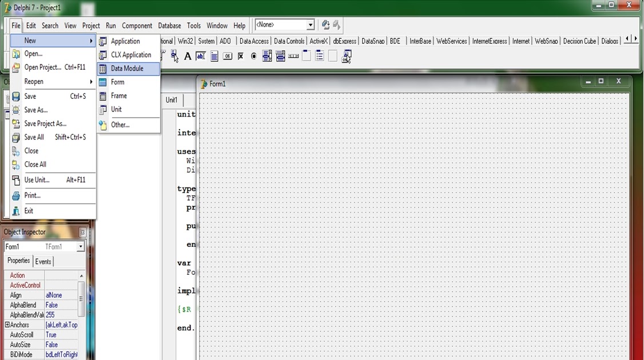
Task: Click the AlphaBlend property value False
Action: pos(61,305)
